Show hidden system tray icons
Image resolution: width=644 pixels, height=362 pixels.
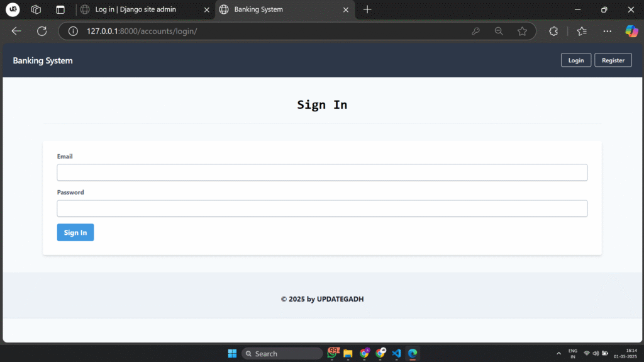(x=558, y=353)
